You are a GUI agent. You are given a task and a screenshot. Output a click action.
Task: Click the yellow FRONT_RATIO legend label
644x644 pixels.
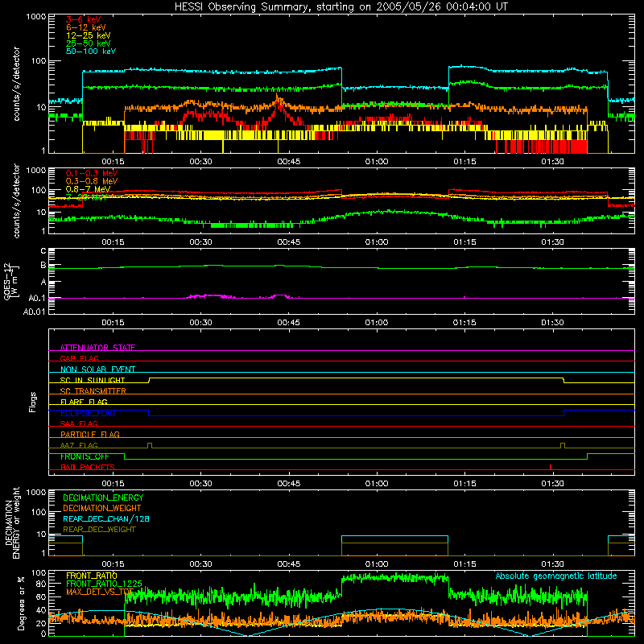pyautogui.click(x=92, y=576)
